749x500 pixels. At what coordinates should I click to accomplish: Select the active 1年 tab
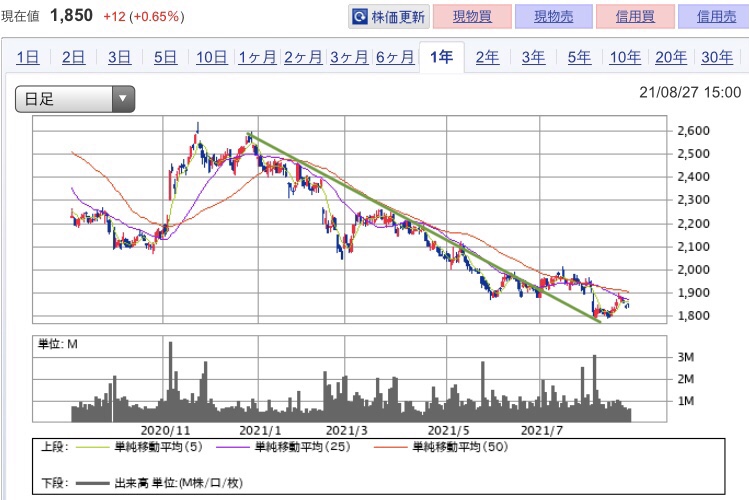click(441, 57)
